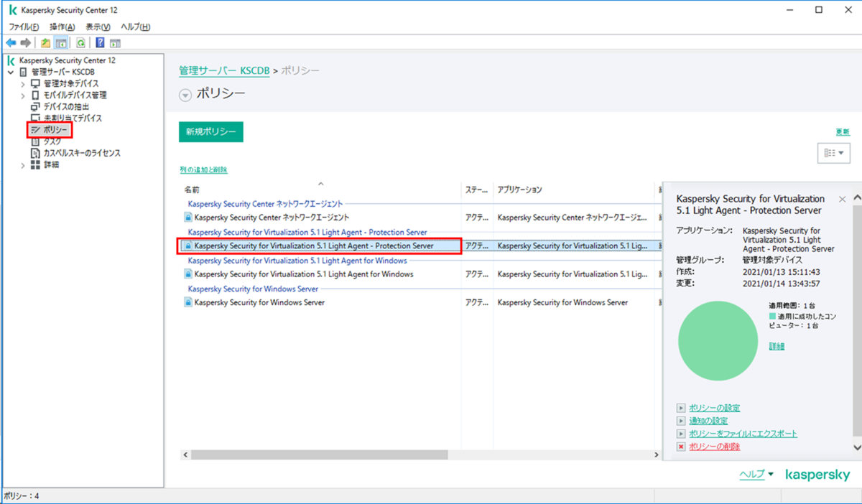
Task: Select Light Agent - Protection Server policy row
Action: (x=420, y=246)
